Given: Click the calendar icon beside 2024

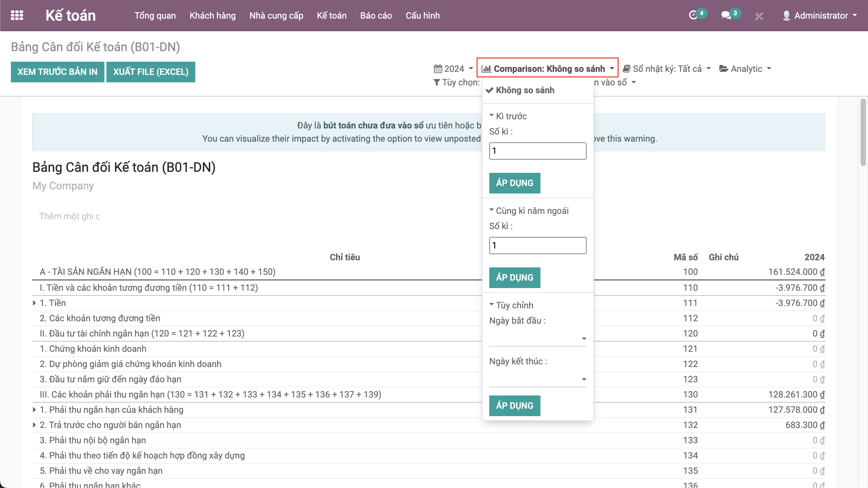Looking at the screenshot, I should coord(438,69).
